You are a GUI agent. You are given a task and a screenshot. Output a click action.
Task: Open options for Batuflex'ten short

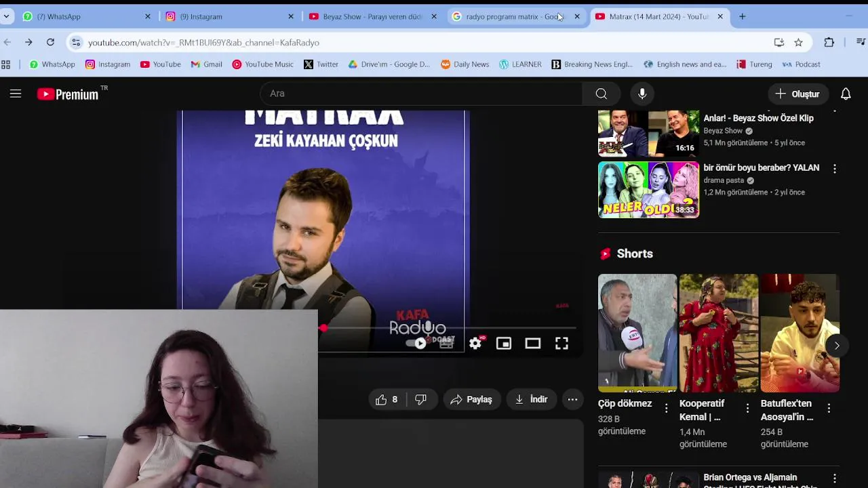click(829, 408)
